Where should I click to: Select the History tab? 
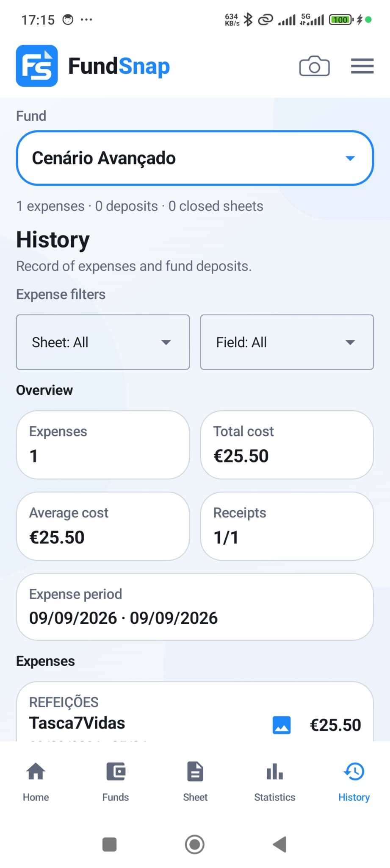[354, 782]
